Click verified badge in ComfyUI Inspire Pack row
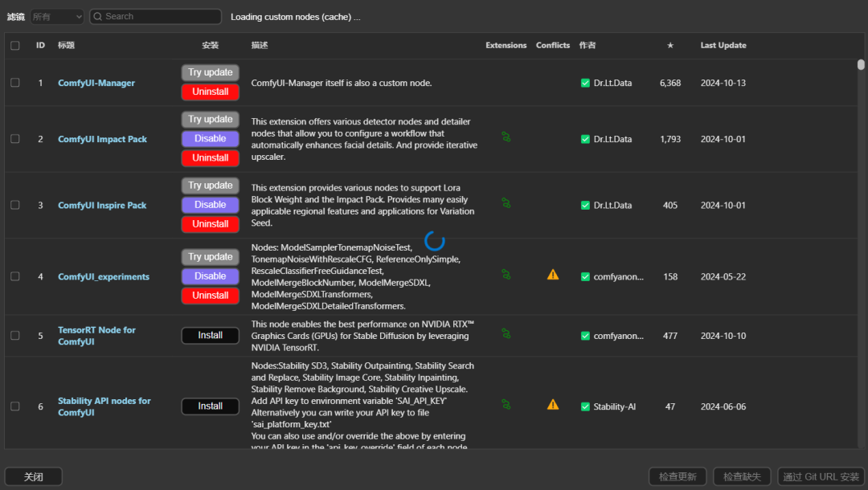This screenshot has width=868, height=490. click(x=585, y=205)
